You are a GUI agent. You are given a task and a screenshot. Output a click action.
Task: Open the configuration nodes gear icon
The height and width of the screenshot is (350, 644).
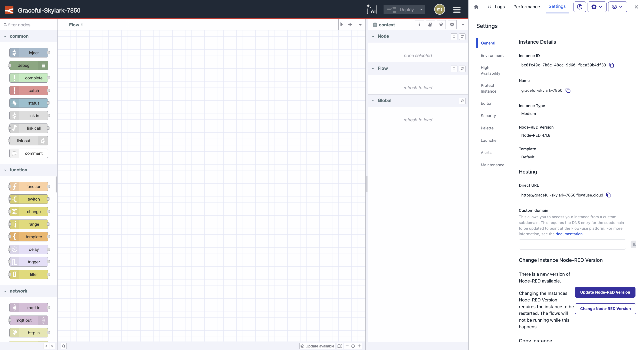coord(452,24)
